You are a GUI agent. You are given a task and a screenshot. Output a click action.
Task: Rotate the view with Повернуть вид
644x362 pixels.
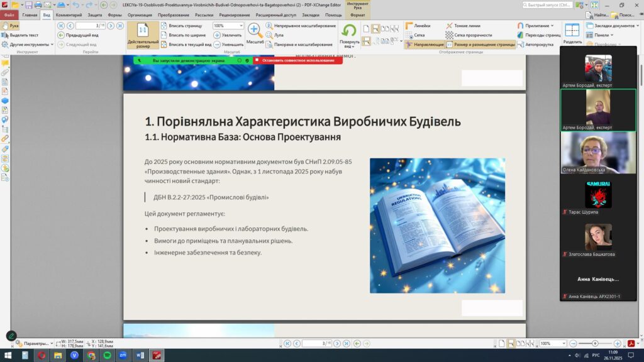(349, 35)
